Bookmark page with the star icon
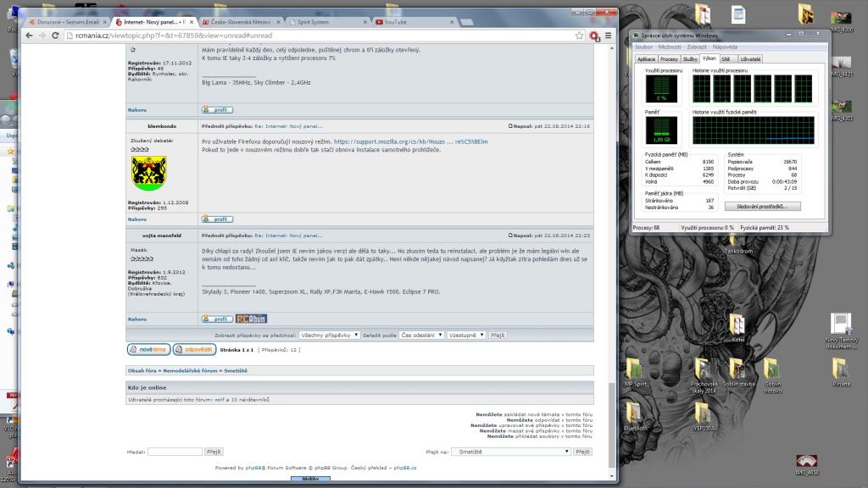 (580, 36)
